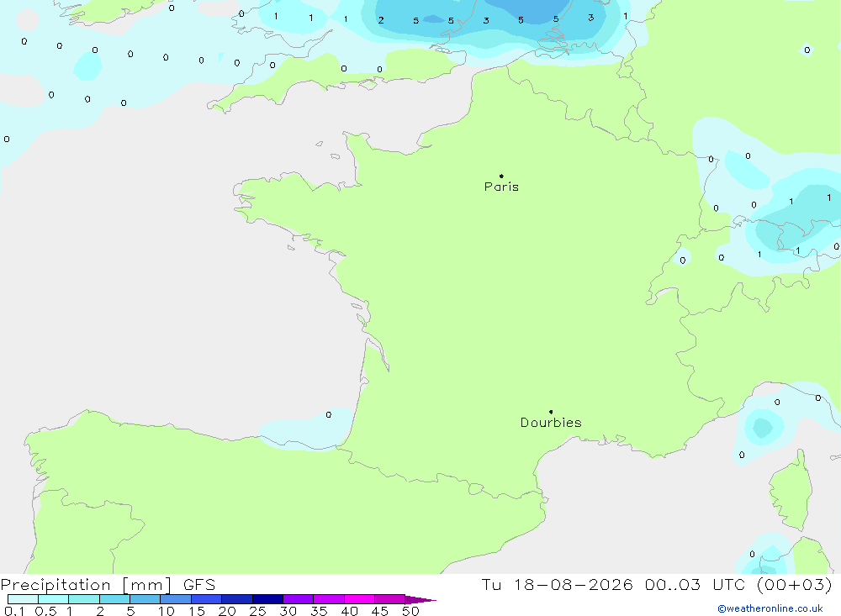The height and width of the screenshot is (616, 841).
Task: Click the 40–45 mm magenta legend swatch
Action: pos(359,599)
